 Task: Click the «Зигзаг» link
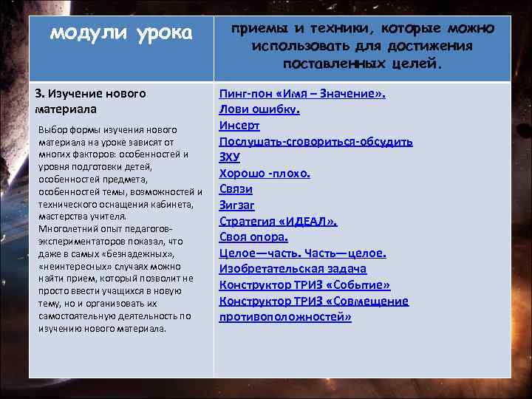coord(236,205)
